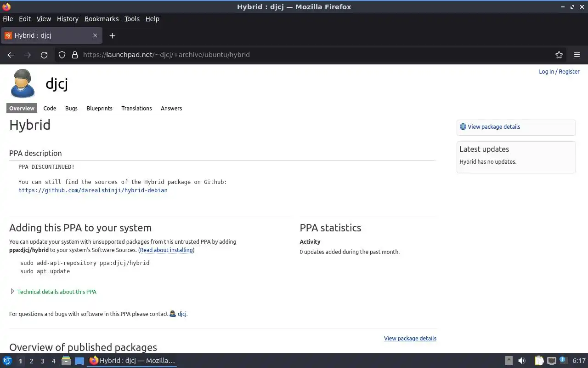The image size is (588, 368).
Task: Switch to the Code tab
Action: (x=50, y=108)
